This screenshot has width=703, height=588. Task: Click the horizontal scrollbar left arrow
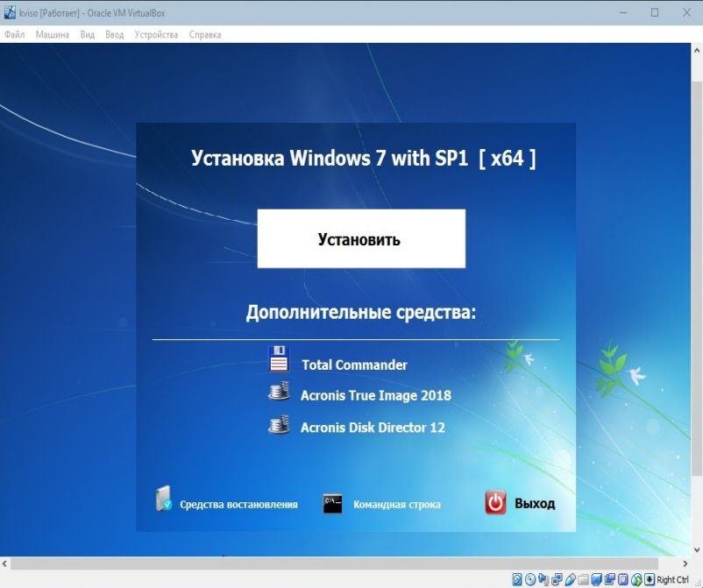pyautogui.click(x=5, y=563)
